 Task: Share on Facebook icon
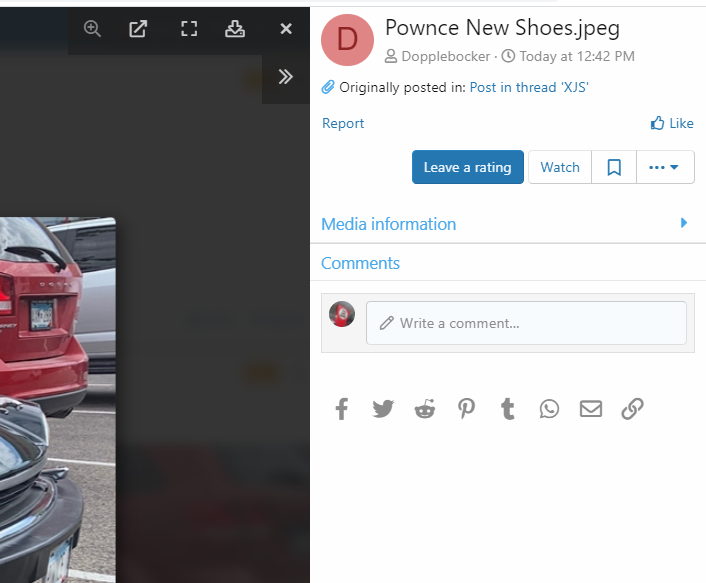(x=342, y=408)
